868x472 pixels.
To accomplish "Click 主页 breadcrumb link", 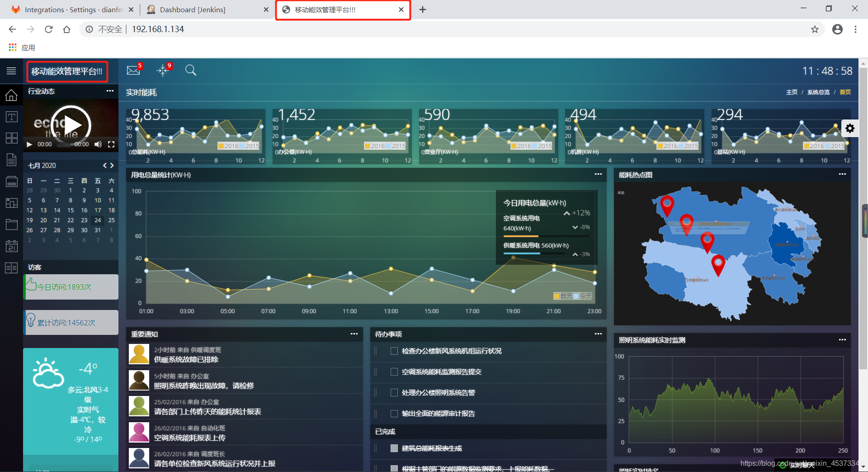I will point(792,92).
